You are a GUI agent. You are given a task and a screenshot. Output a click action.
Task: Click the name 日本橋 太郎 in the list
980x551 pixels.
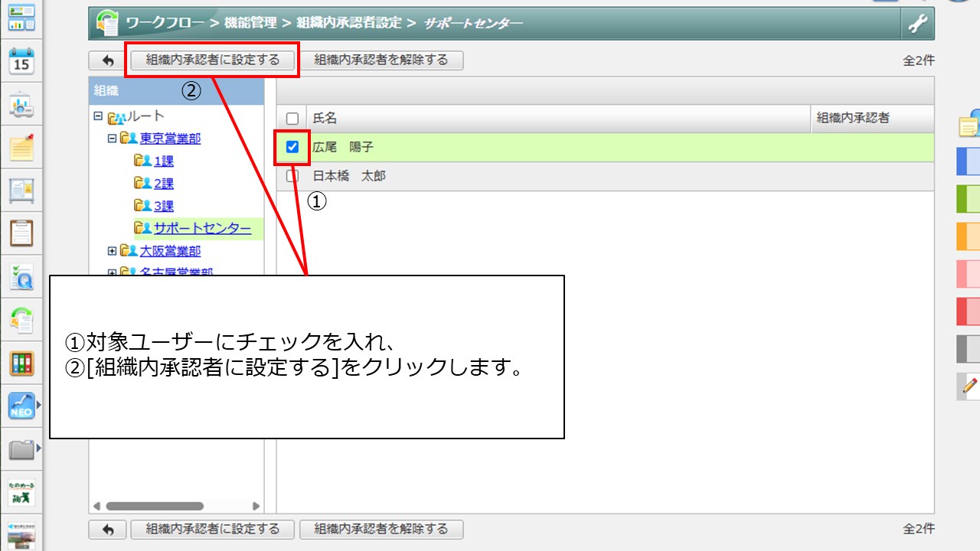click(x=349, y=176)
